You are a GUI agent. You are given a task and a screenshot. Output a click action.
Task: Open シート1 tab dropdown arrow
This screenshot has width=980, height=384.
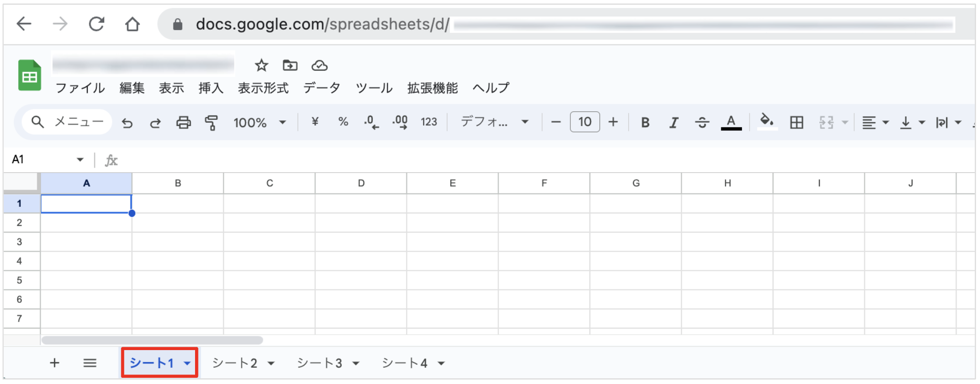pos(187,363)
